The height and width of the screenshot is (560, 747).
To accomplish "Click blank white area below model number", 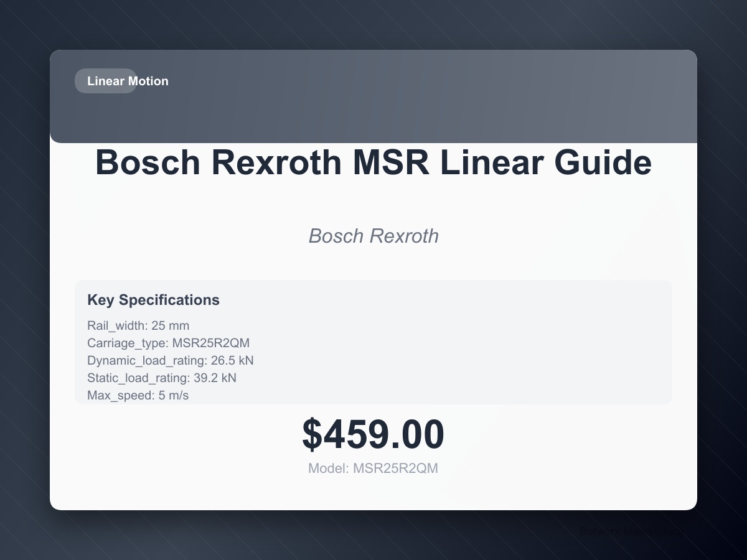I will (x=374, y=493).
